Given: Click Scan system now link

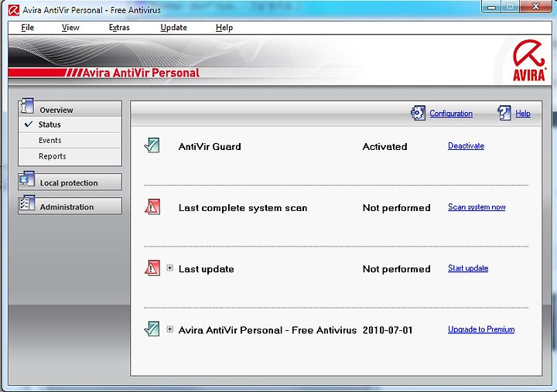Looking at the screenshot, I should pos(477,207).
